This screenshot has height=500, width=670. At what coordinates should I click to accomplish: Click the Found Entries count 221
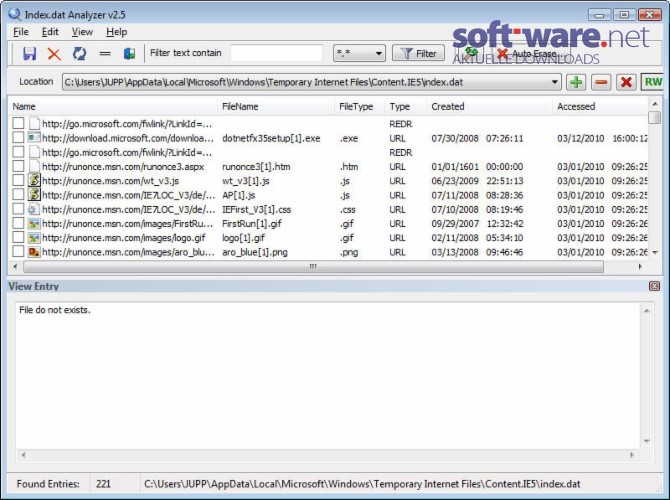click(103, 484)
